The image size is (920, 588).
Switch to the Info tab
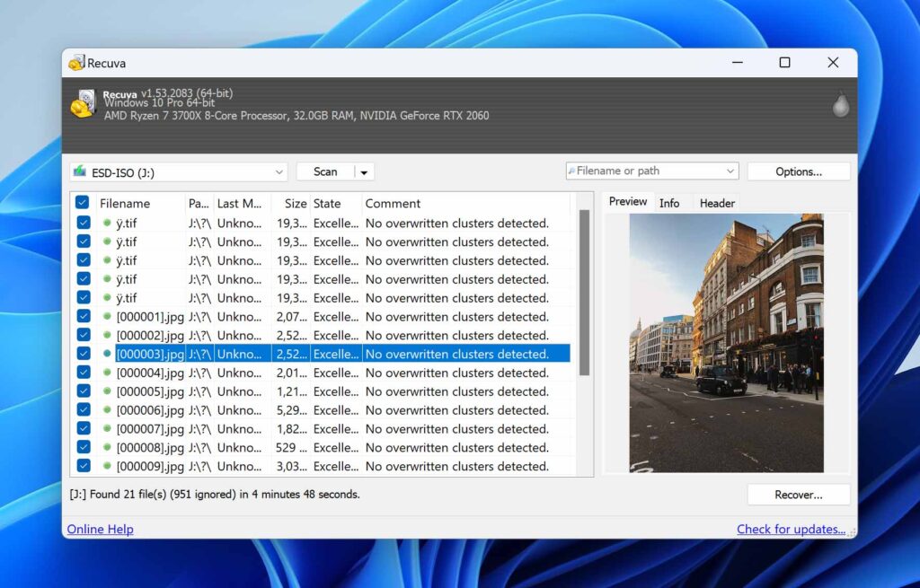pyautogui.click(x=669, y=203)
